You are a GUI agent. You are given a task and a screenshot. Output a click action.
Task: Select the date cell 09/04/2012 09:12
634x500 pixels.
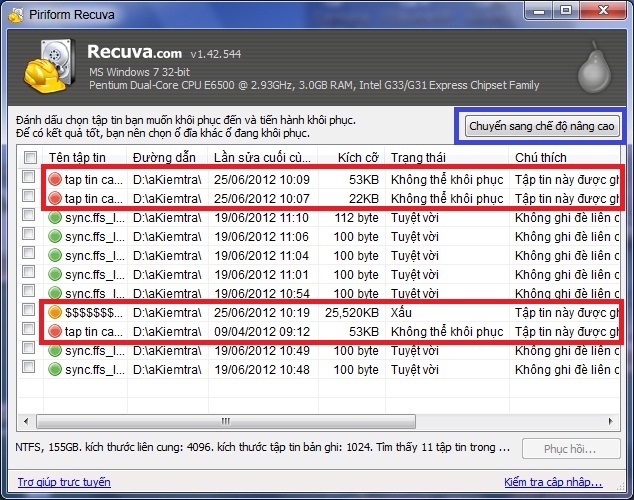click(262, 331)
